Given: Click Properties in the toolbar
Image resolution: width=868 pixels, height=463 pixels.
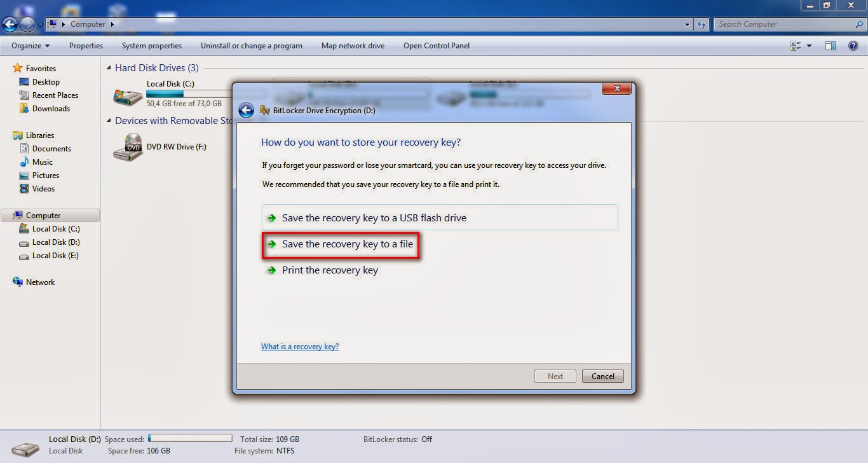Looking at the screenshot, I should pos(86,46).
